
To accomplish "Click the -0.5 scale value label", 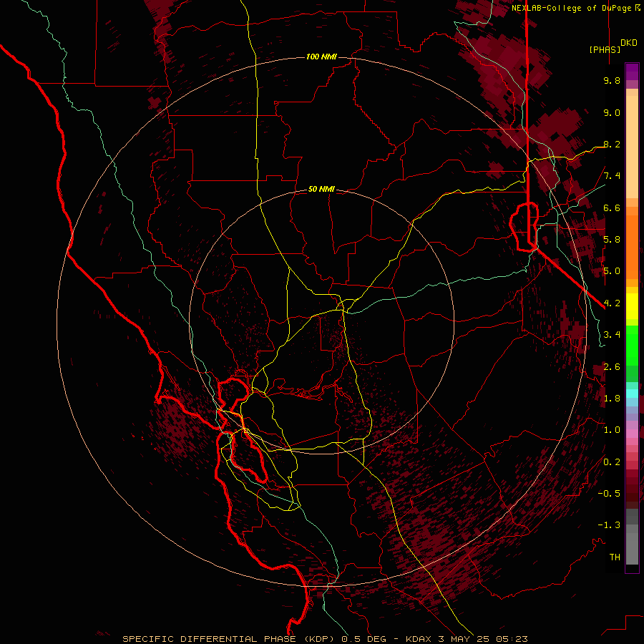I will click(609, 494).
